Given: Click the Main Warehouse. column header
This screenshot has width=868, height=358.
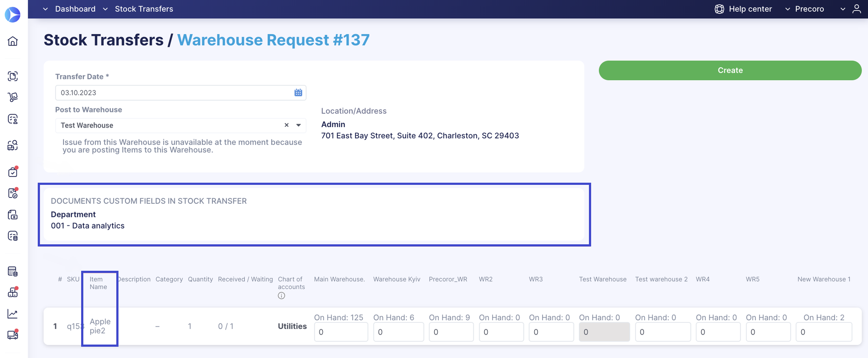Looking at the screenshot, I should [339, 279].
